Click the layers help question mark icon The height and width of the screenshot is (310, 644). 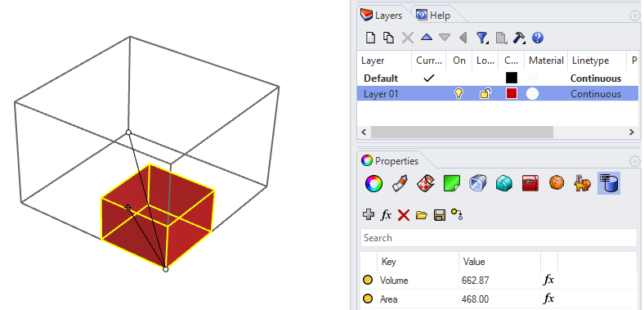(x=537, y=38)
